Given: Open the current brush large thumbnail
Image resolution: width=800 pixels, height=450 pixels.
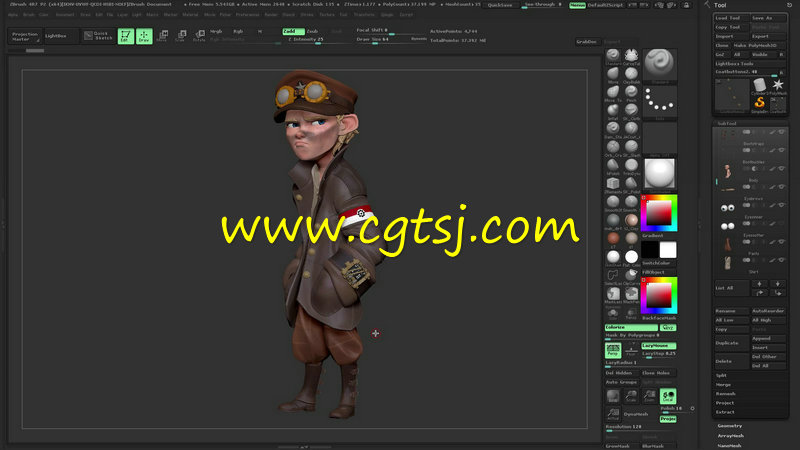Looking at the screenshot, I should 659,66.
